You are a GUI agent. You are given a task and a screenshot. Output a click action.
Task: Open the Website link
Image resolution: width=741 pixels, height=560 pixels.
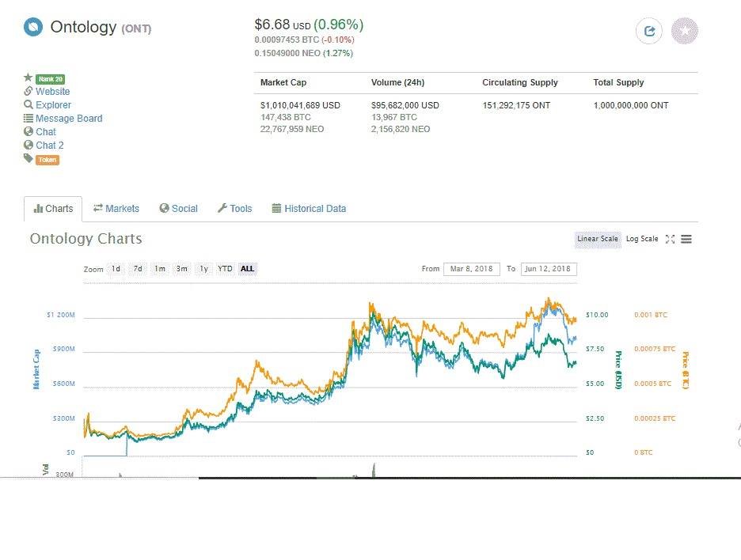pyautogui.click(x=52, y=92)
